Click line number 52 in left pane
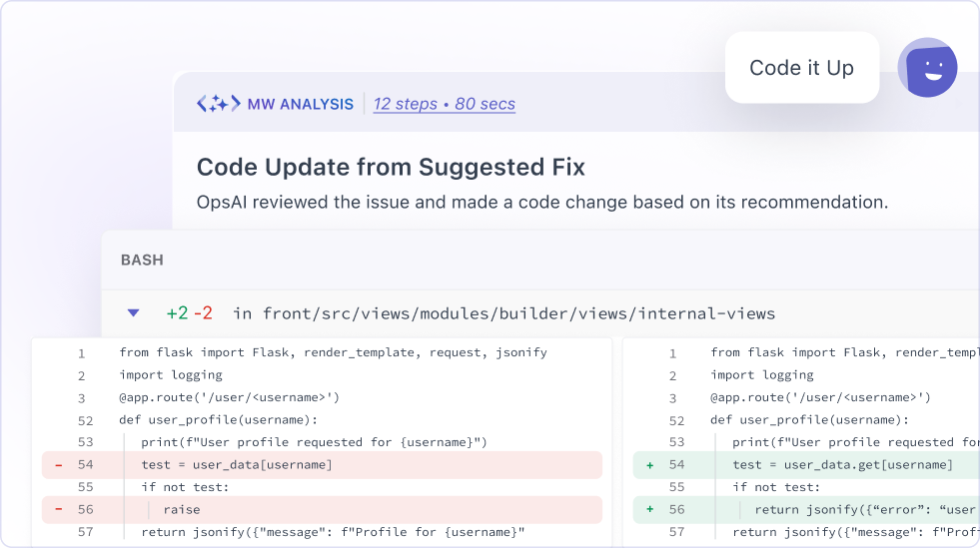Image resolution: width=980 pixels, height=548 pixels. click(85, 420)
